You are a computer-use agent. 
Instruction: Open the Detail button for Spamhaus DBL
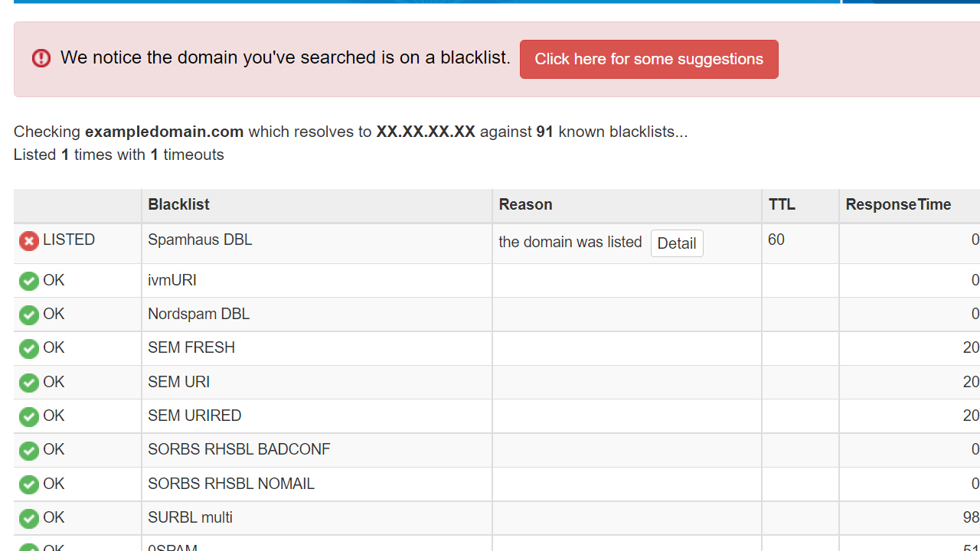point(677,243)
